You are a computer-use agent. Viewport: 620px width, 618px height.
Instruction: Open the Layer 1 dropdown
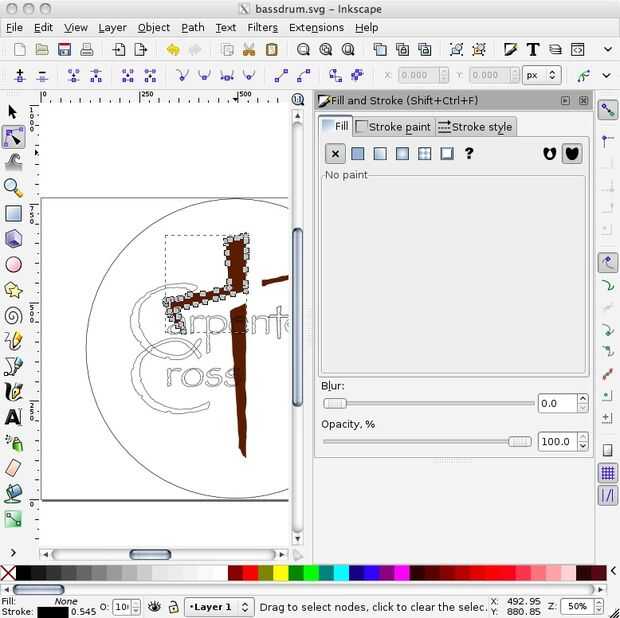point(219,606)
